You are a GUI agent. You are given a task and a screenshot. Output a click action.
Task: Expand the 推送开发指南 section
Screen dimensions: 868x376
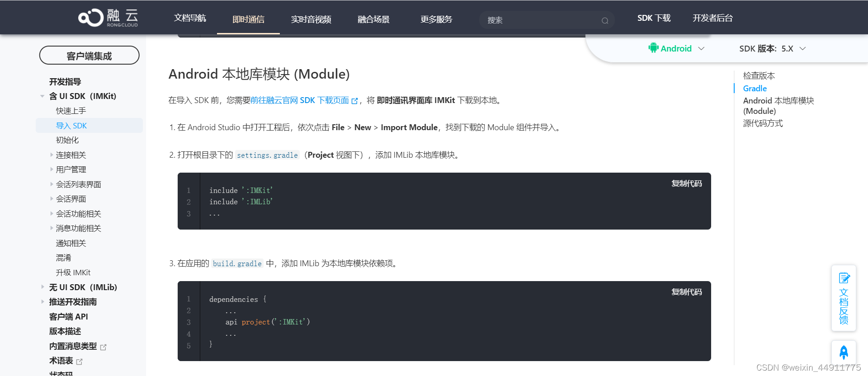pyautogui.click(x=42, y=301)
